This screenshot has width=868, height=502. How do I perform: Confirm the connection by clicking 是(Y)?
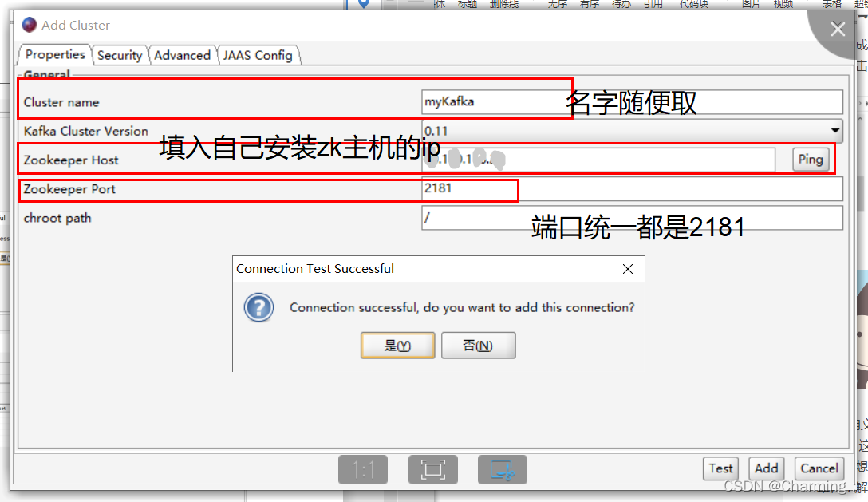pos(397,346)
